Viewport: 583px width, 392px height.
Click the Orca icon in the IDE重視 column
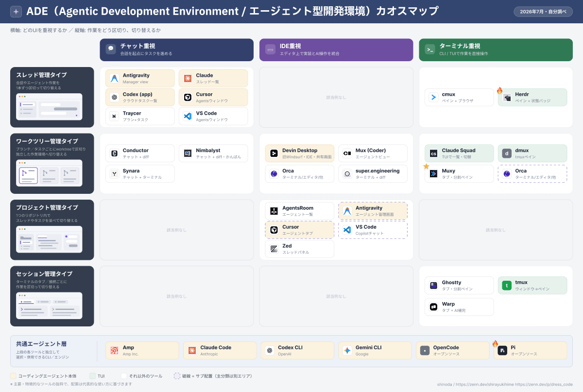click(274, 173)
